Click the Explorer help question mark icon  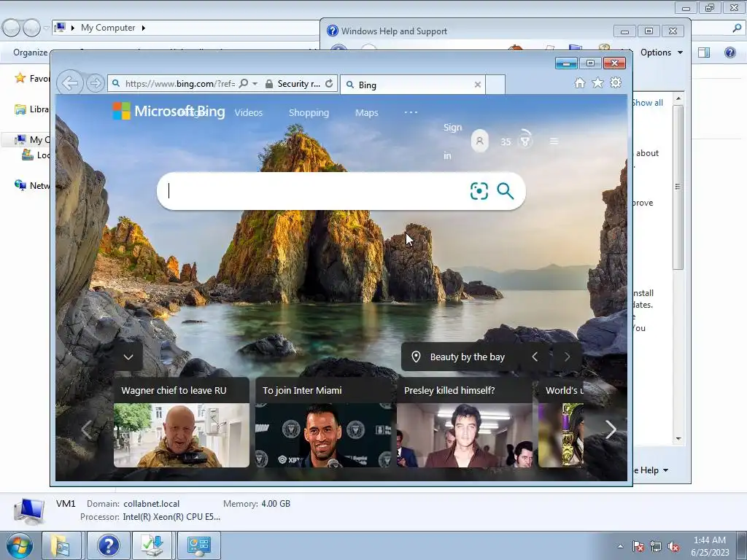coord(729,52)
